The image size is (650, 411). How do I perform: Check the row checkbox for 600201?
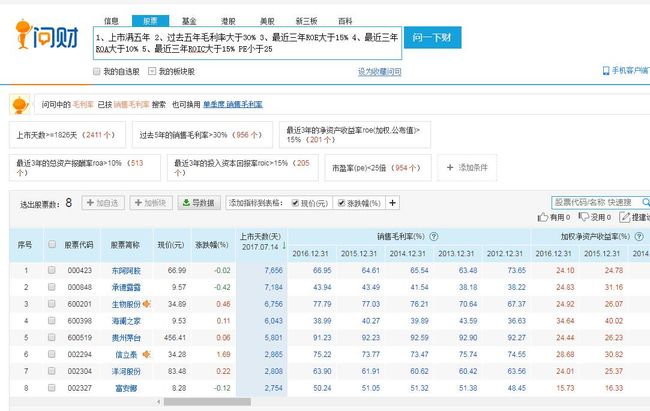point(51,304)
